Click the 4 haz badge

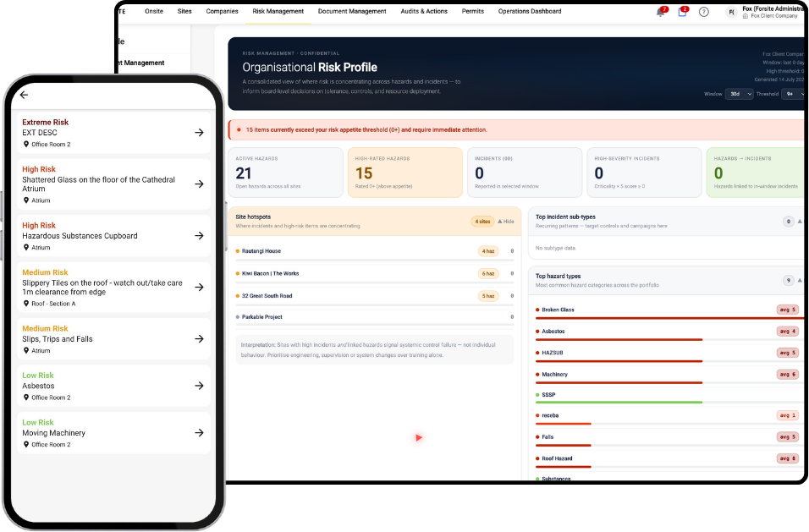pyautogui.click(x=488, y=251)
